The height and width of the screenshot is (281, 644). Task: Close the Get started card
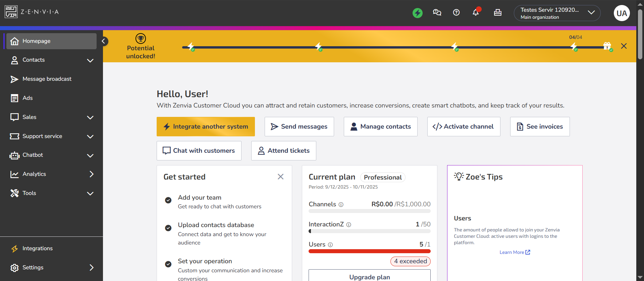click(x=281, y=177)
